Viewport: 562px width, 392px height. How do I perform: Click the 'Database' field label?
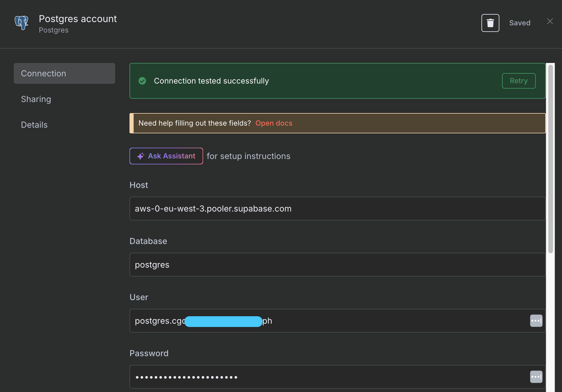[x=148, y=241]
